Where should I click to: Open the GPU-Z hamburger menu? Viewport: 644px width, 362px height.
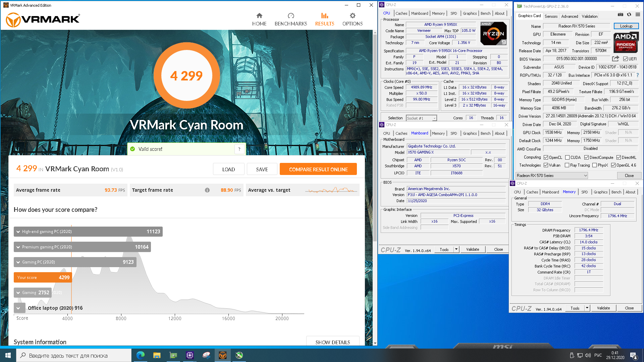point(638,15)
